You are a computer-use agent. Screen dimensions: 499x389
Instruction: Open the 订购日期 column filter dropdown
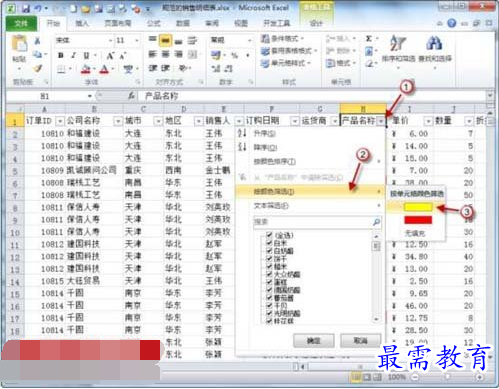295,121
